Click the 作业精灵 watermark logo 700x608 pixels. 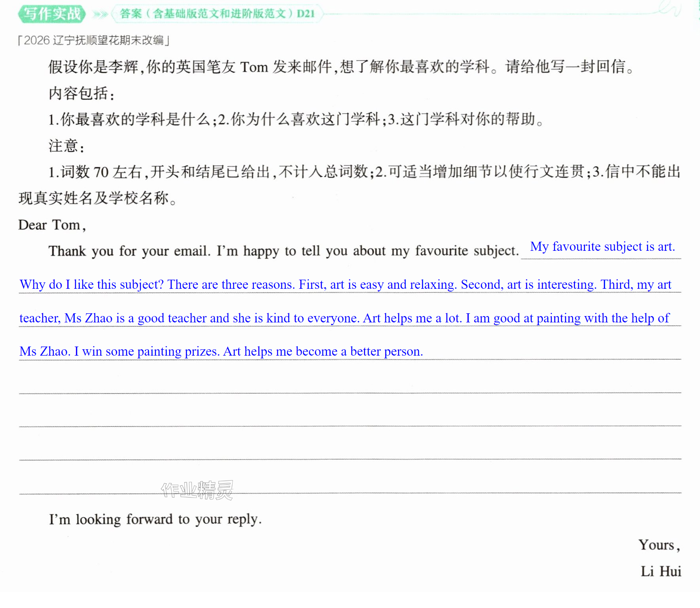197,490
